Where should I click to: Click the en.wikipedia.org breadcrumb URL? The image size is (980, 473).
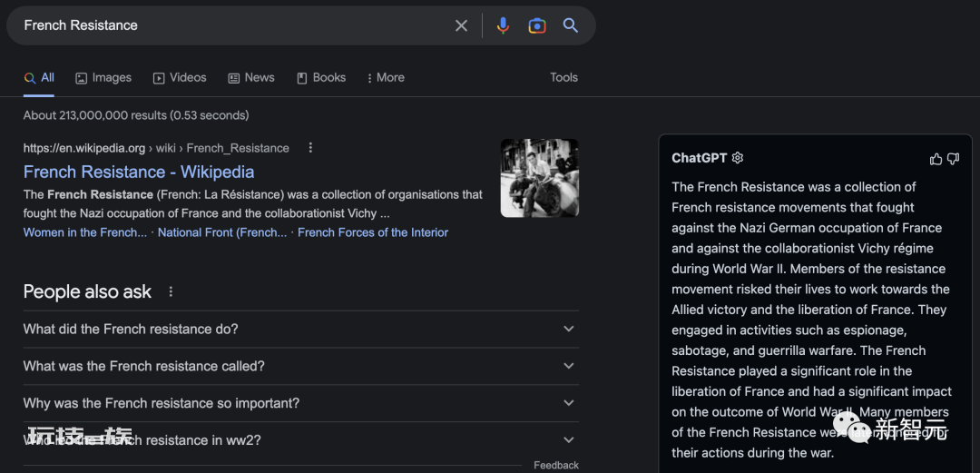(156, 148)
